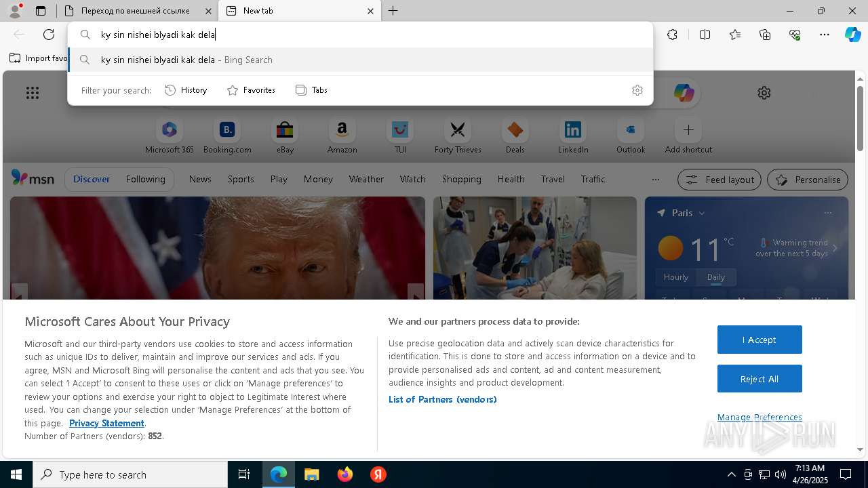This screenshot has width=868, height=488.
Task: Open the Manage Preferences link
Action: 759,417
